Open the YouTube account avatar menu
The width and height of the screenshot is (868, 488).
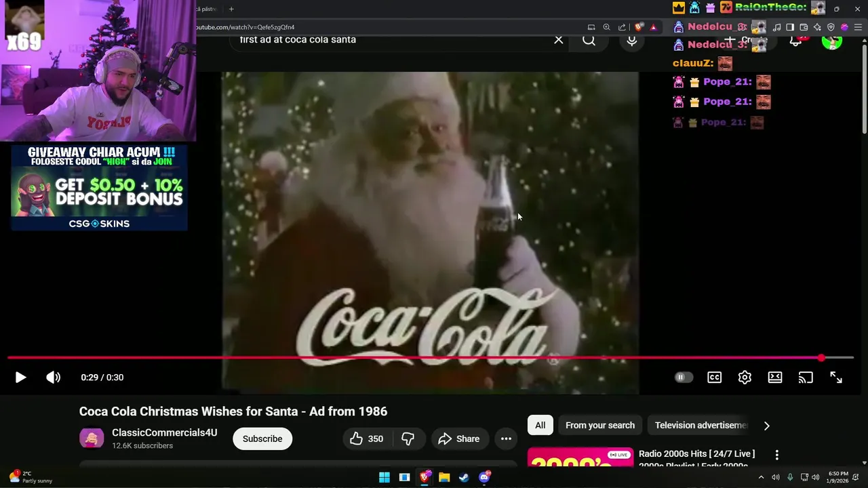(832, 41)
